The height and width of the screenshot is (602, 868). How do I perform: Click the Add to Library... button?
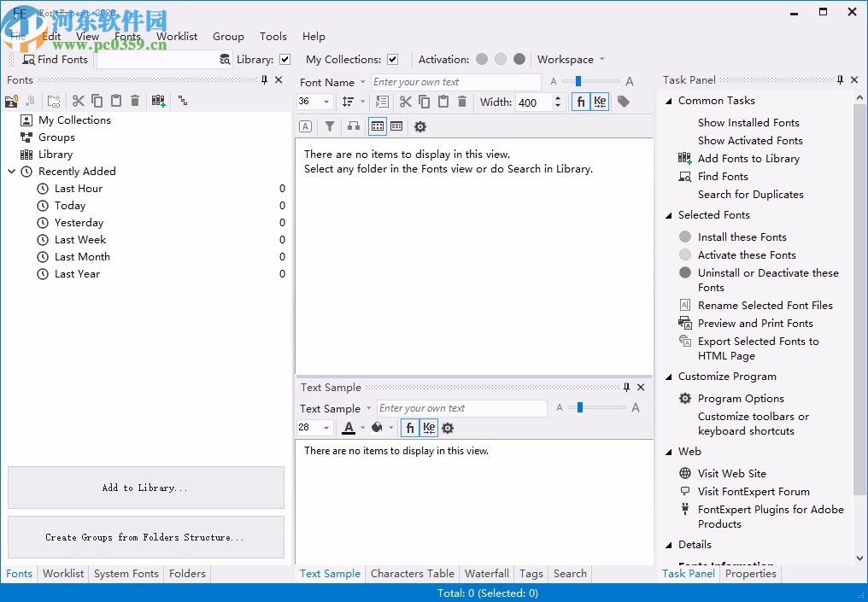(145, 488)
